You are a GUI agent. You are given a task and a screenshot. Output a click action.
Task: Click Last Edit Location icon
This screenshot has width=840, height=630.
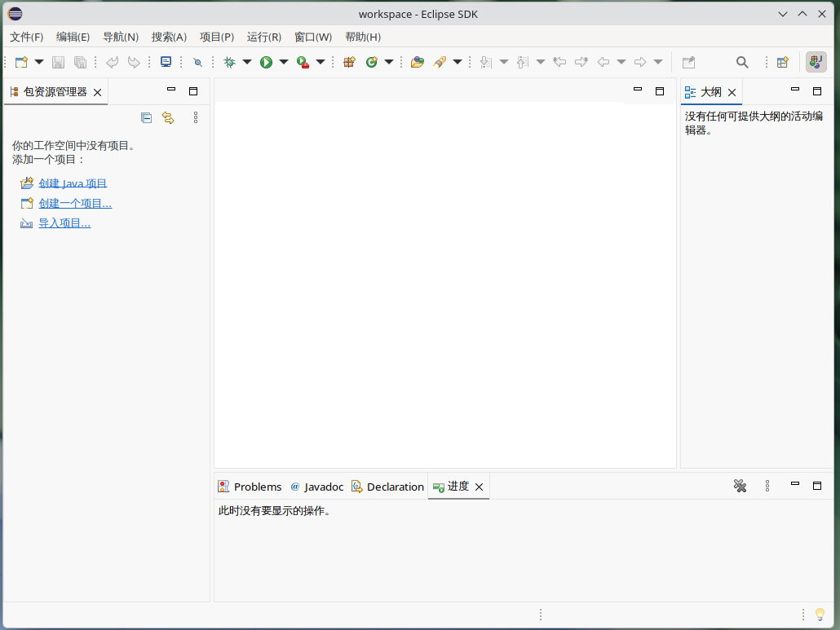coord(559,62)
